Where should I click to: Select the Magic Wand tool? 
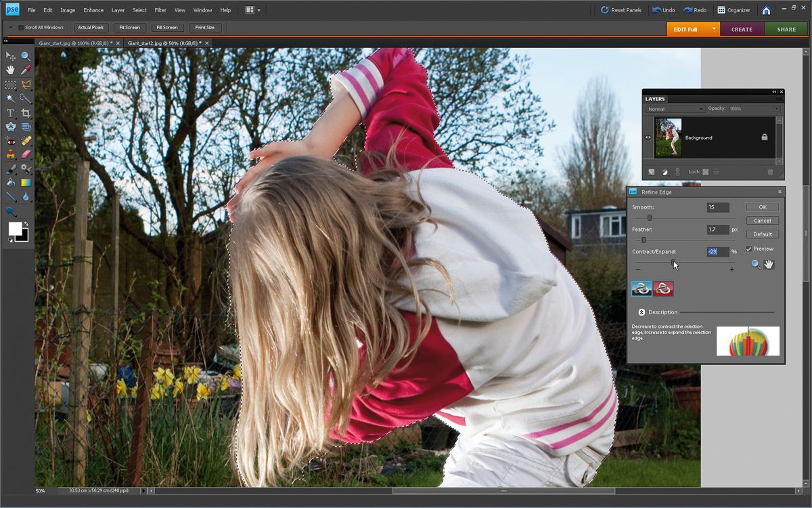coord(9,99)
